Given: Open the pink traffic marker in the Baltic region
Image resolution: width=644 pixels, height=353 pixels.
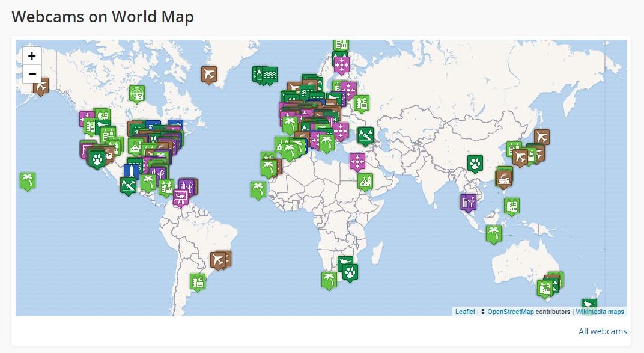Looking at the screenshot, I should 348,90.
